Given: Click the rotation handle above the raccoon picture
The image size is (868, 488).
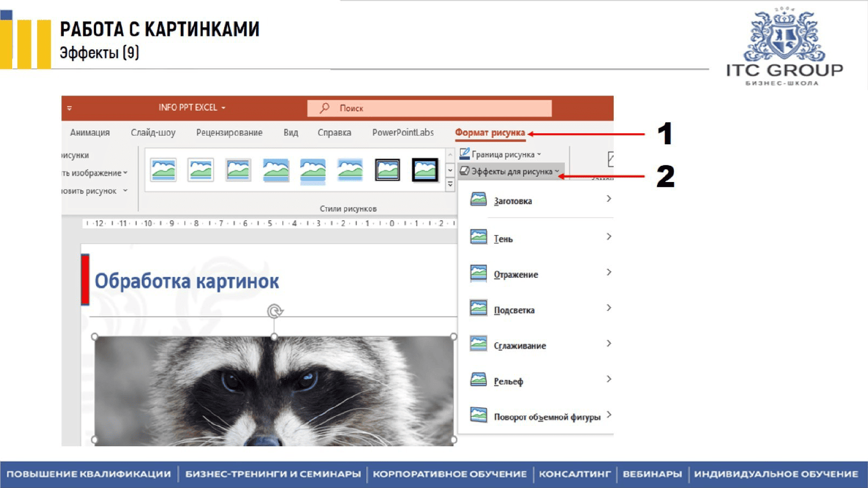Looking at the screenshot, I should point(275,312).
